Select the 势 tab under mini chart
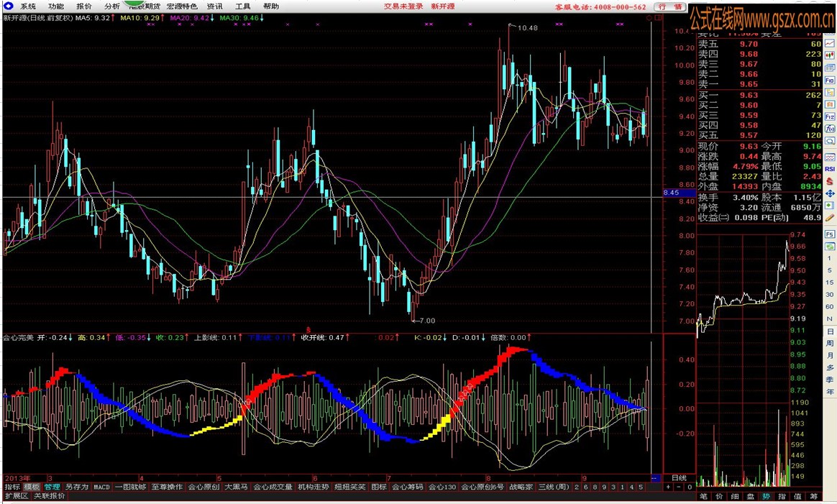 [766, 497]
